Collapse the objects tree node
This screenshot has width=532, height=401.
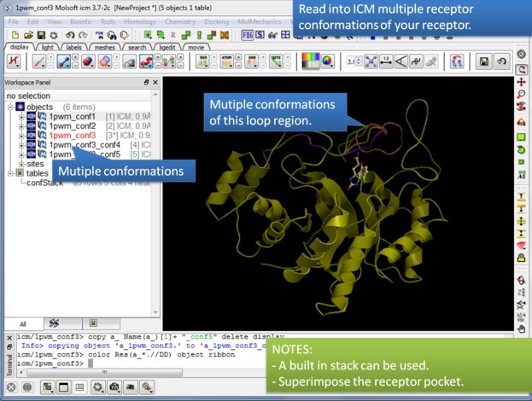[x=10, y=107]
